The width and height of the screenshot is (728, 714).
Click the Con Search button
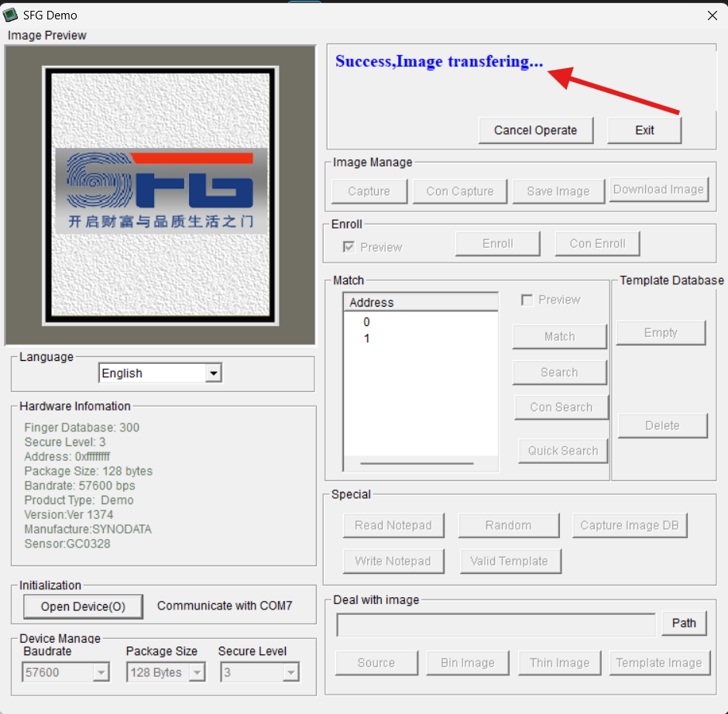click(561, 407)
